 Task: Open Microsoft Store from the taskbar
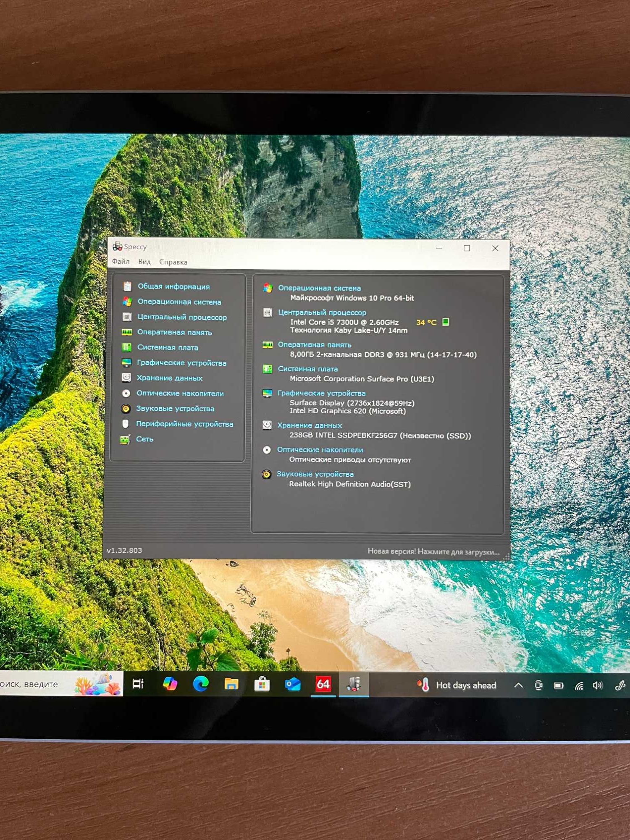pyautogui.click(x=262, y=685)
